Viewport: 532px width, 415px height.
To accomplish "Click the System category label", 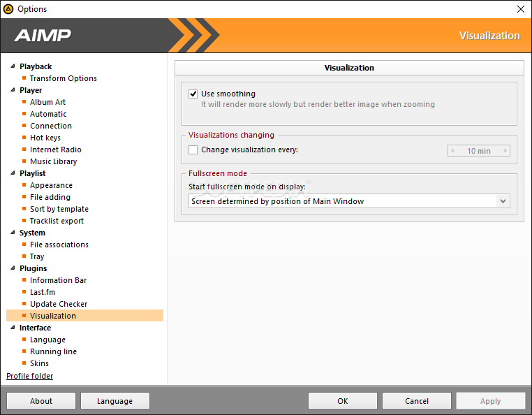I will [x=32, y=233].
